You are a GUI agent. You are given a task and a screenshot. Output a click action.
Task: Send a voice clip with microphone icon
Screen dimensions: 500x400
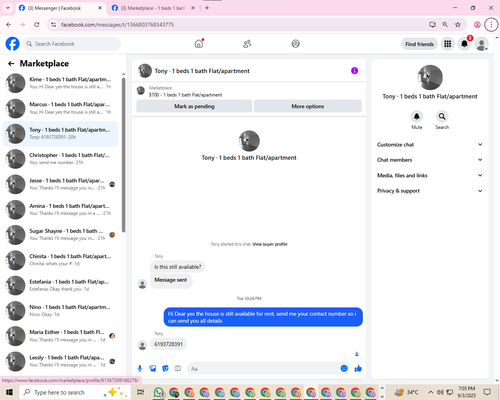(x=140, y=368)
